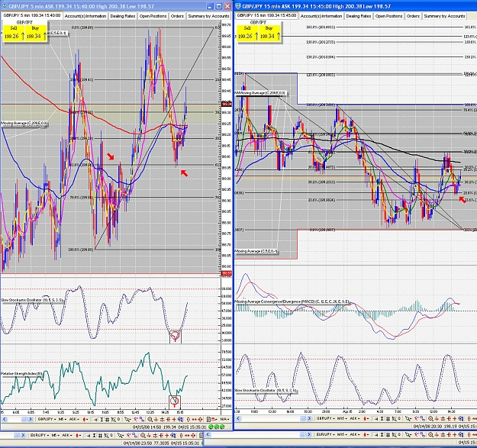Toggle grid icon in EUR/JPY M15 toolbar
The height and width of the screenshot is (448, 477).
pyautogui.click(x=388, y=434)
